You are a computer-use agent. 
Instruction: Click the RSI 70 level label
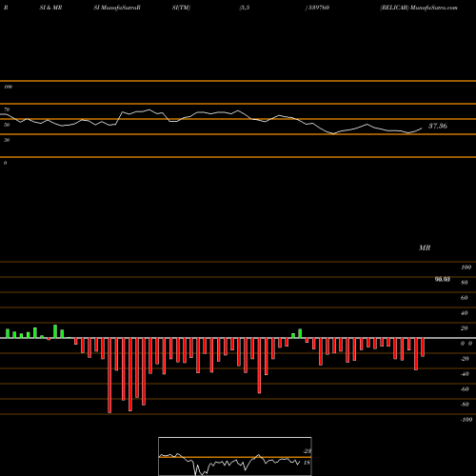click(7, 109)
